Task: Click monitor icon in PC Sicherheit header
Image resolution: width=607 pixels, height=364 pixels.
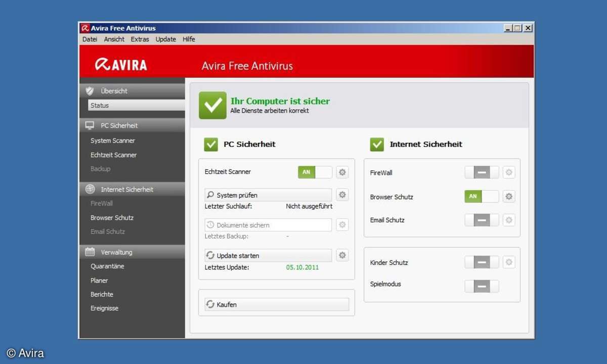Action: coord(90,125)
